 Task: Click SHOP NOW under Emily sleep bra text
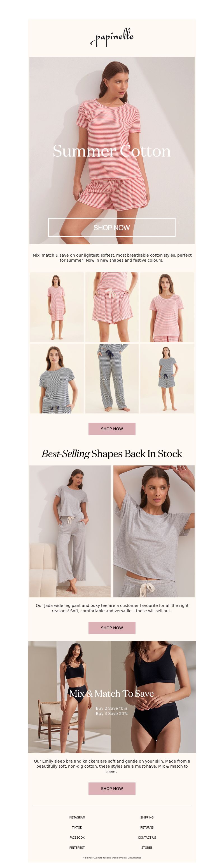[x=112, y=789]
